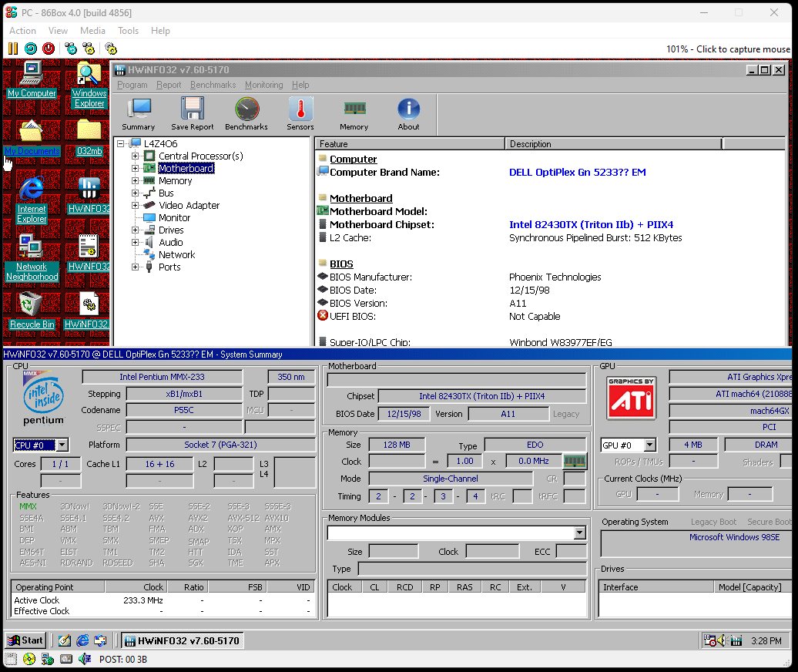
Task: Click the red power off icon
Action: (49, 49)
